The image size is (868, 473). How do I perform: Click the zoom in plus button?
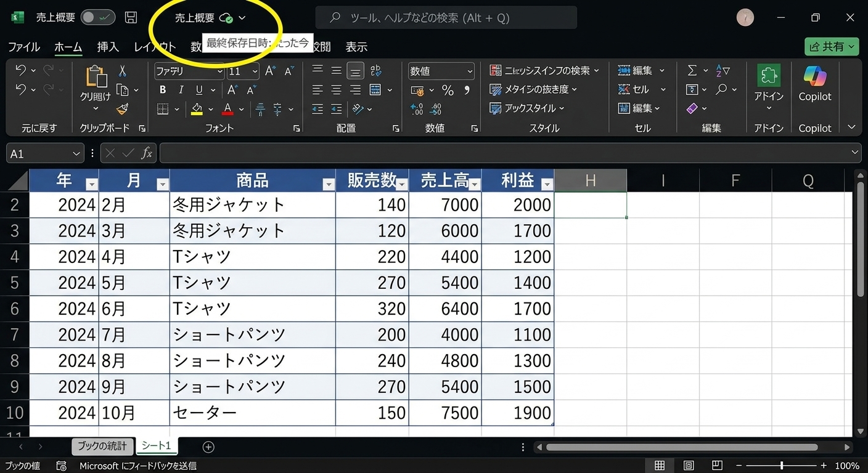(x=824, y=466)
